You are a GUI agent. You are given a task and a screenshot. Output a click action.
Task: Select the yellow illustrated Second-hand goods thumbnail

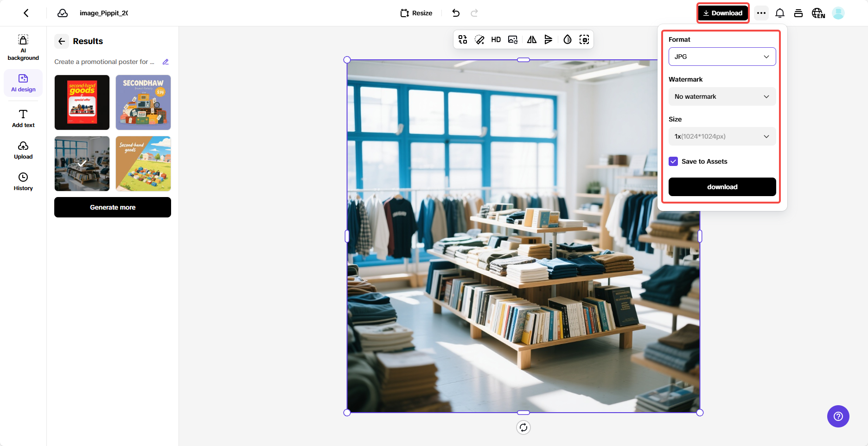(143, 164)
